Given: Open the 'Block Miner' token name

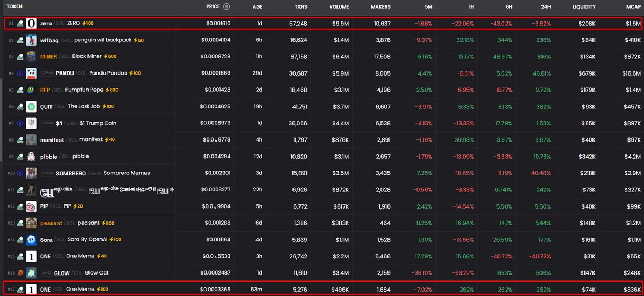Looking at the screenshot, I should (x=87, y=57).
